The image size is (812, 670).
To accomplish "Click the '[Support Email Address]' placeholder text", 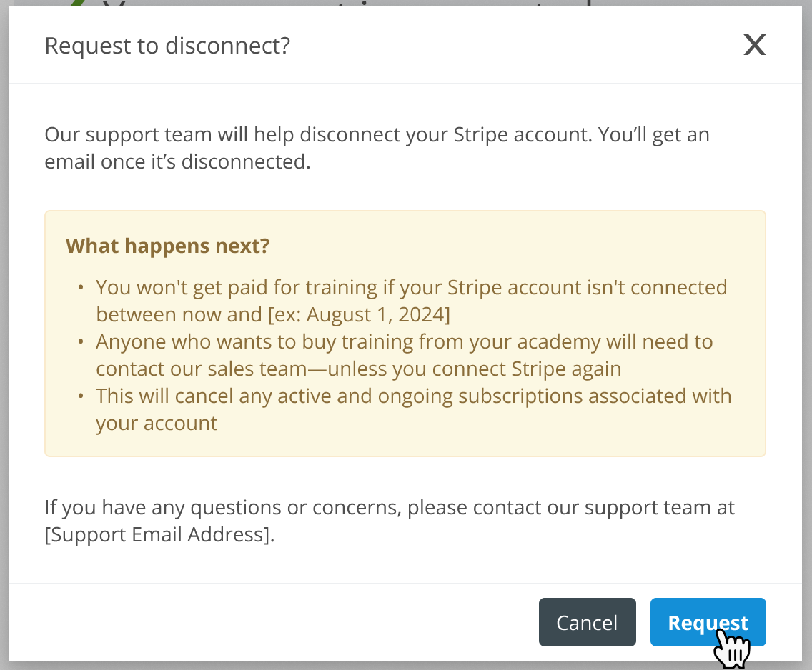I will pos(157,534).
